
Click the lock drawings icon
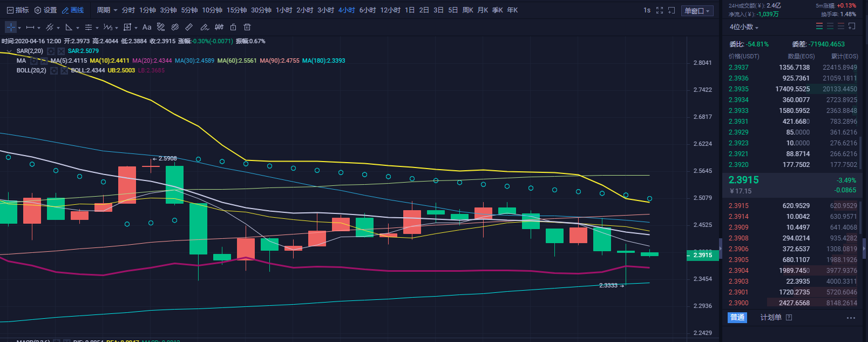click(x=233, y=27)
